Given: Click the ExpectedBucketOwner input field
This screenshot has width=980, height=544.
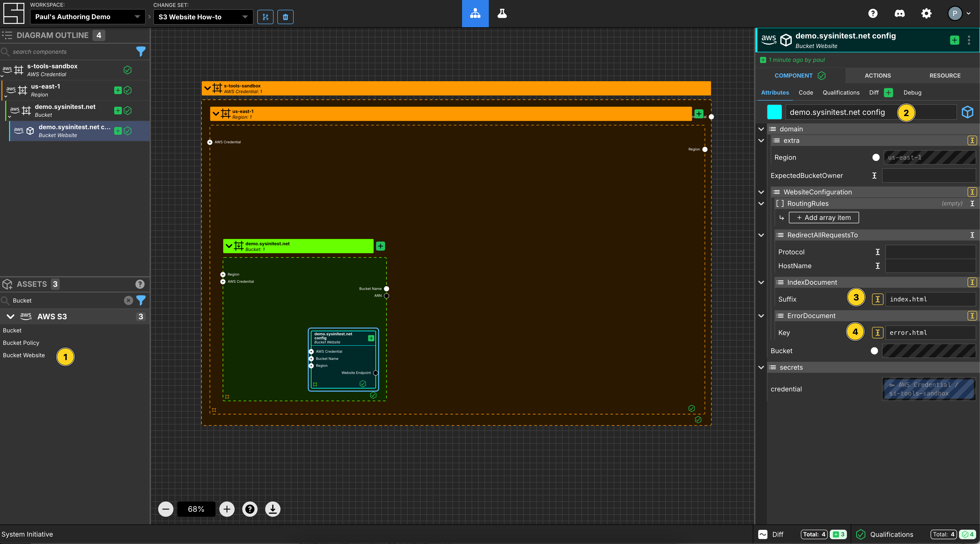Looking at the screenshot, I should pyautogui.click(x=929, y=176).
